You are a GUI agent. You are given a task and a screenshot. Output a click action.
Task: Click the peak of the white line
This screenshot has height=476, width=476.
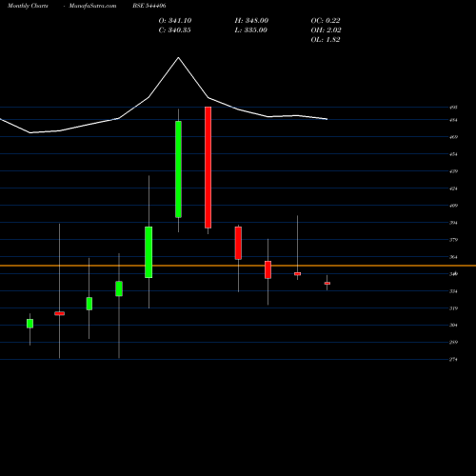click(x=178, y=57)
